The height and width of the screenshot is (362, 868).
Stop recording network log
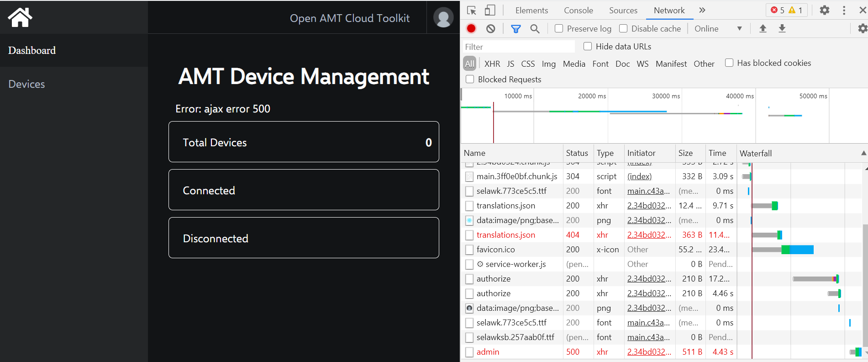click(471, 28)
